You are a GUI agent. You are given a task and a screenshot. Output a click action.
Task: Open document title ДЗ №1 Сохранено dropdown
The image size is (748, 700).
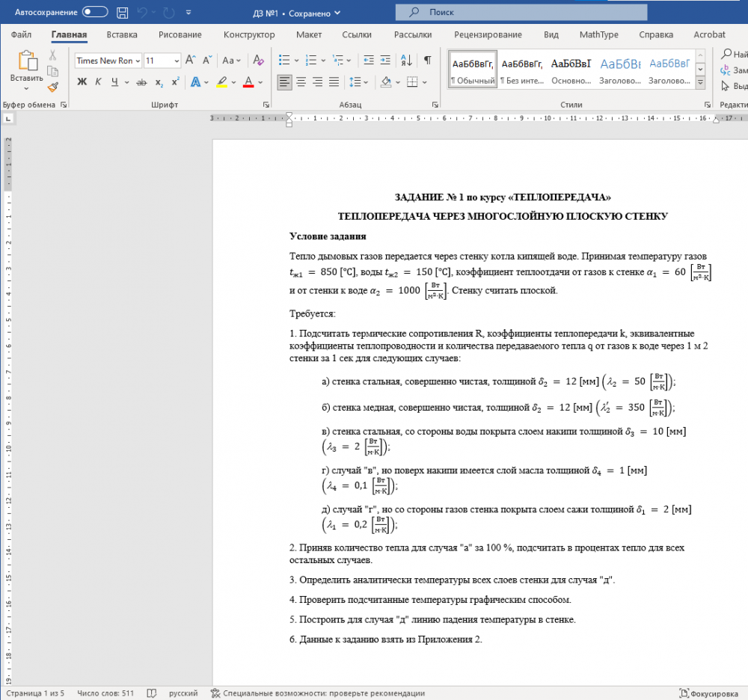(297, 13)
